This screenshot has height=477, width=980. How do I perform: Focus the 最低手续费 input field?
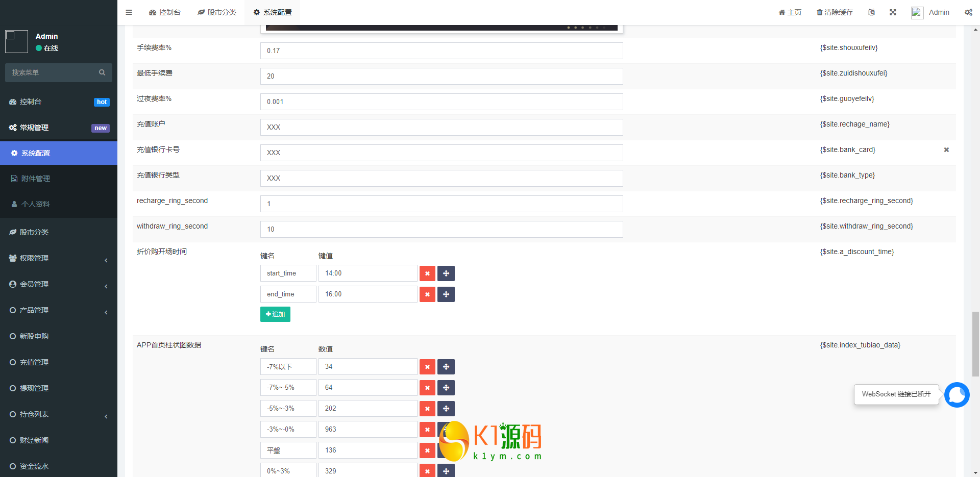click(442, 76)
